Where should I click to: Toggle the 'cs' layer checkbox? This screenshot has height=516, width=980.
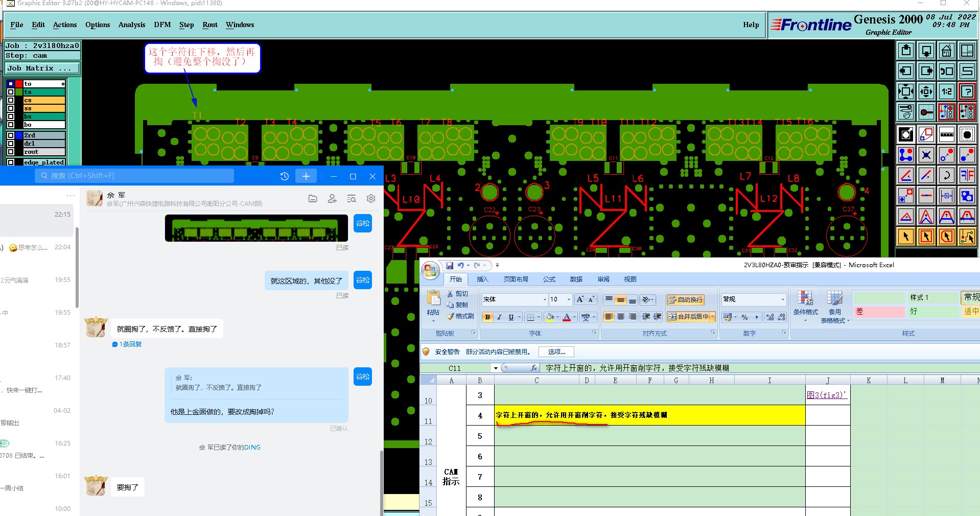(x=11, y=100)
